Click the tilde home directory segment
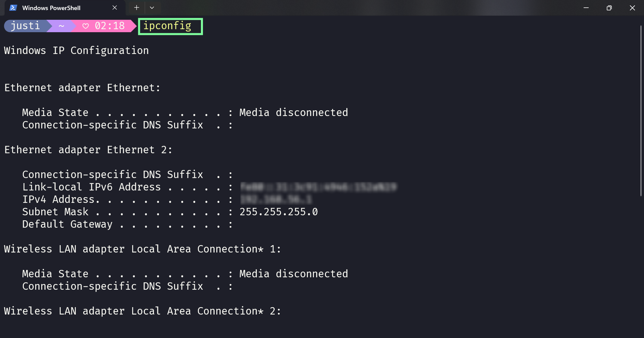This screenshot has height=338, width=644. [x=61, y=26]
